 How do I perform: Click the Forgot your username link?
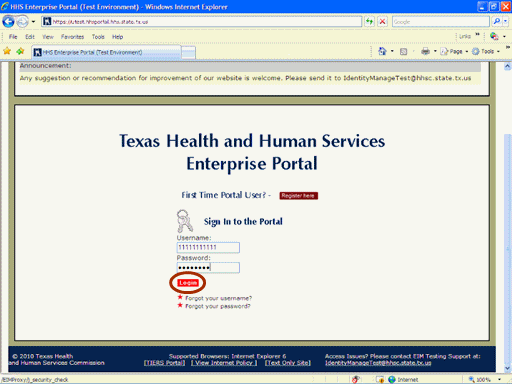[x=218, y=298]
